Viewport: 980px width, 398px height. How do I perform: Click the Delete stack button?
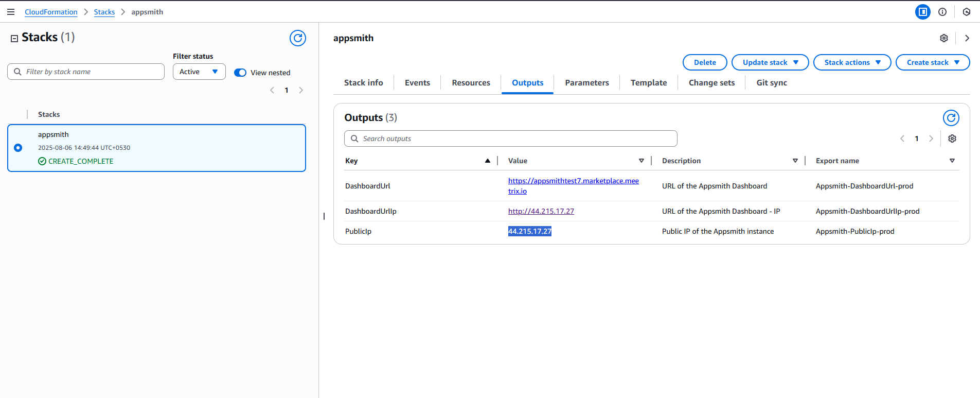coord(705,62)
